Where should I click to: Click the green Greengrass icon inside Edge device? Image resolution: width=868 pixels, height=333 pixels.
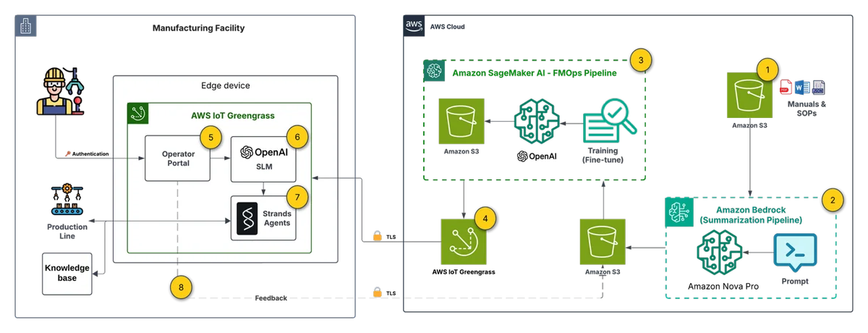click(x=138, y=114)
